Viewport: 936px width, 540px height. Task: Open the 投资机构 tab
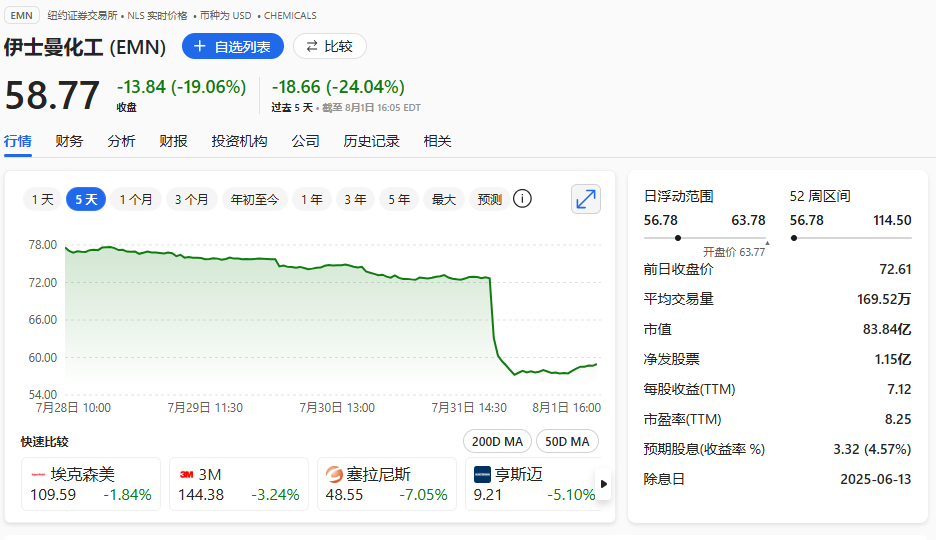pos(239,141)
